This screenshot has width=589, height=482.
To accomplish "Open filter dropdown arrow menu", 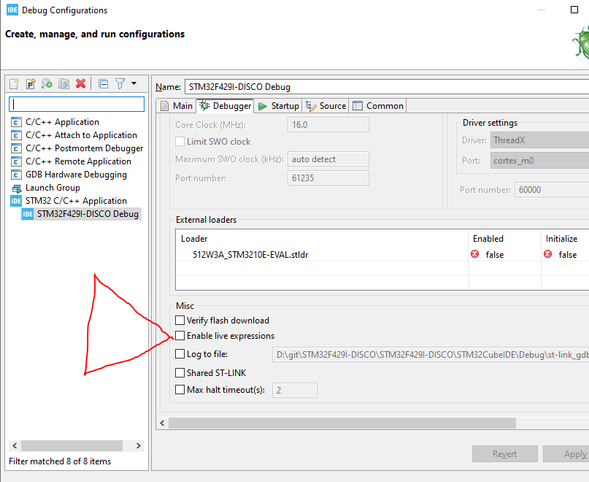I will [134, 83].
